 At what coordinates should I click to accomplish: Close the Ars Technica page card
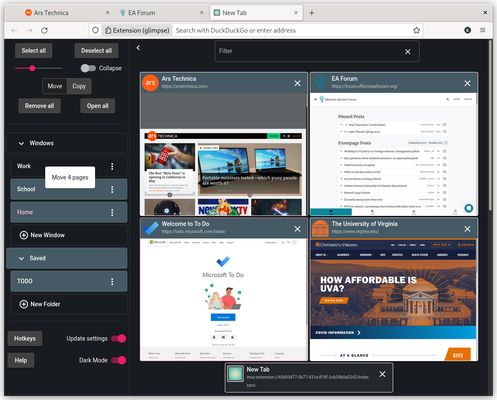297,83
